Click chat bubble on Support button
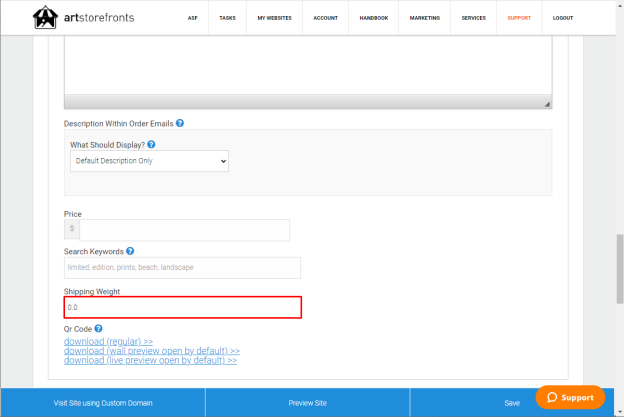The height and width of the screenshot is (417, 624). 552,397
